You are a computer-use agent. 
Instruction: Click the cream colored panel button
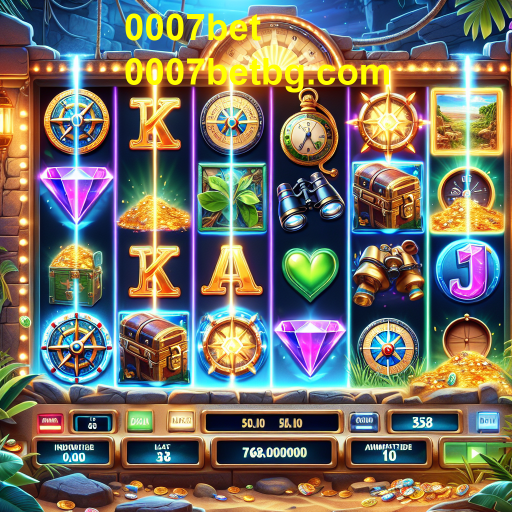pyautogui.click(x=182, y=421)
